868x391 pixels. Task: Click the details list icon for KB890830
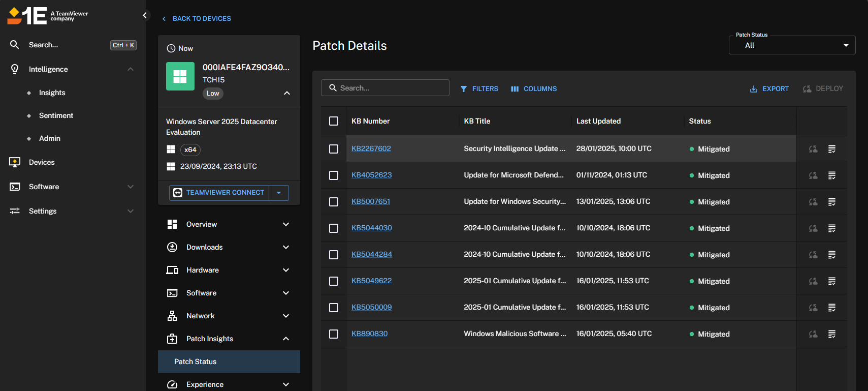pos(832,334)
